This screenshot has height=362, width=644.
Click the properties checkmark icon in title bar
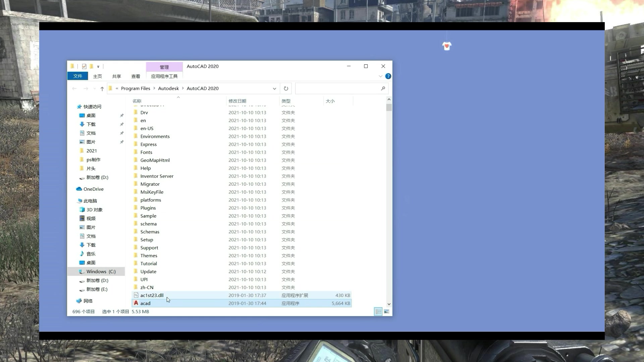(x=84, y=66)
